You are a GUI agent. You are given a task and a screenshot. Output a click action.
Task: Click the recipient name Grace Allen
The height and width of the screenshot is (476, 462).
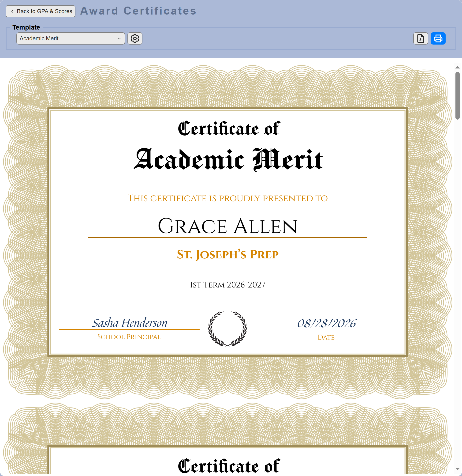click(x=228, y=226)
